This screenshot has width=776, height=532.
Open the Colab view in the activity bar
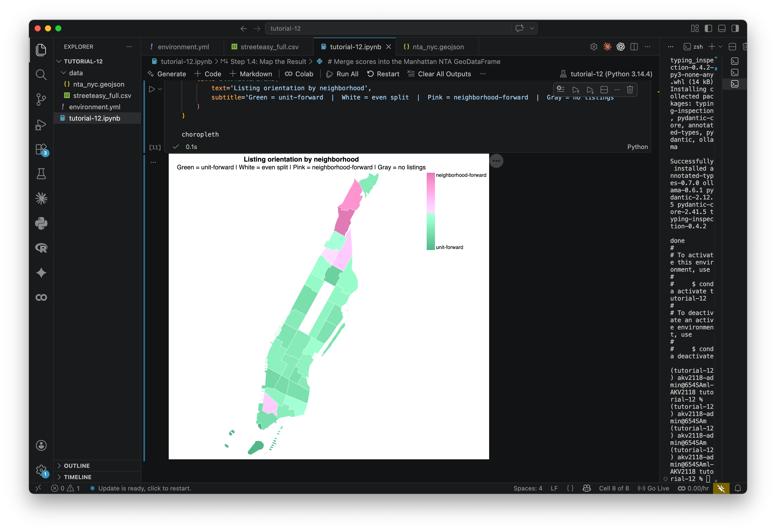pyautogui.click(x=41, y=297)
